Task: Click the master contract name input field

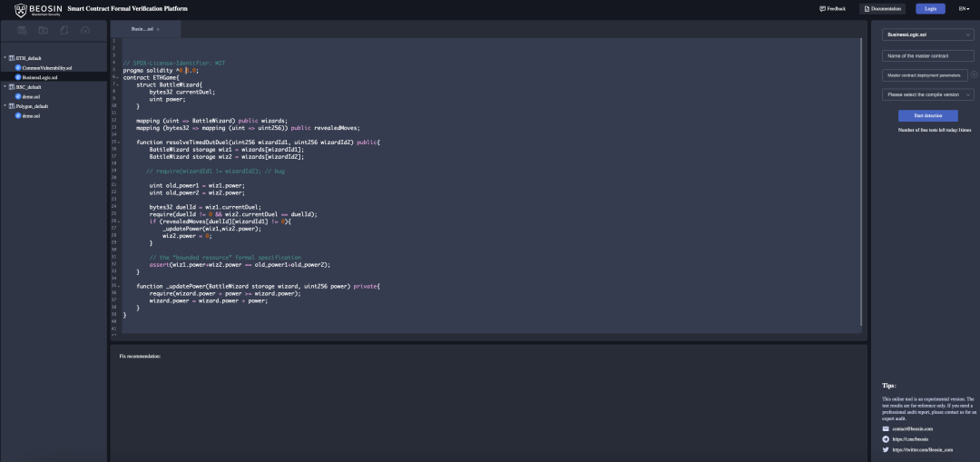Action: (927, 56)
